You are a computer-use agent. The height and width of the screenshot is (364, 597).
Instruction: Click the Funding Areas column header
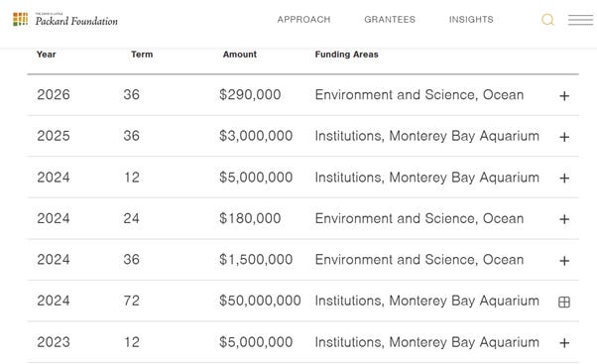pos(346,55)
